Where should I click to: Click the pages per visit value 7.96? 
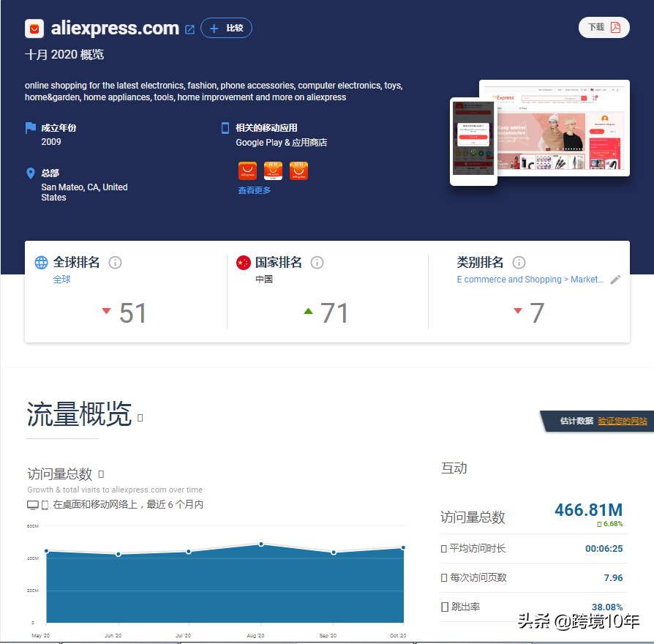click(613, 578)
